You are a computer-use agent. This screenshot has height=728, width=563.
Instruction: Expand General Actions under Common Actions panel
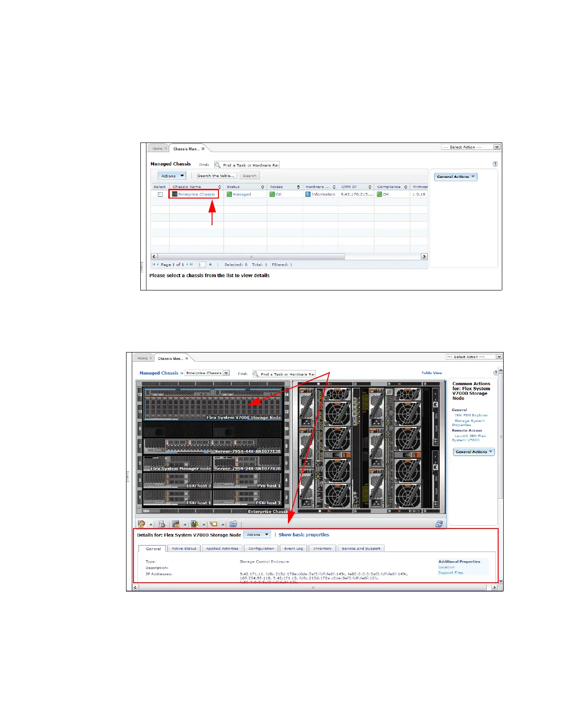click(474, 452)
